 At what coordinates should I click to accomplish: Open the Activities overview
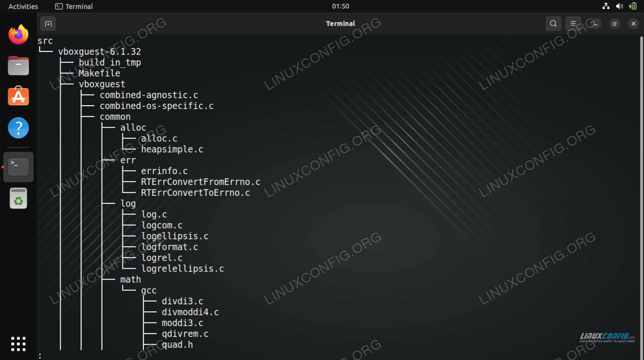[x=23, y=6]
